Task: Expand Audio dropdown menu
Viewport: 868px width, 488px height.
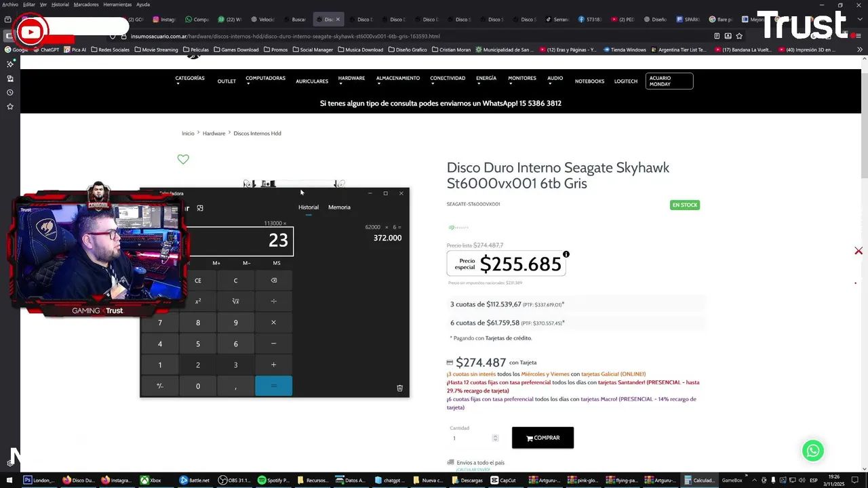Action: click(x=555, y=81)
